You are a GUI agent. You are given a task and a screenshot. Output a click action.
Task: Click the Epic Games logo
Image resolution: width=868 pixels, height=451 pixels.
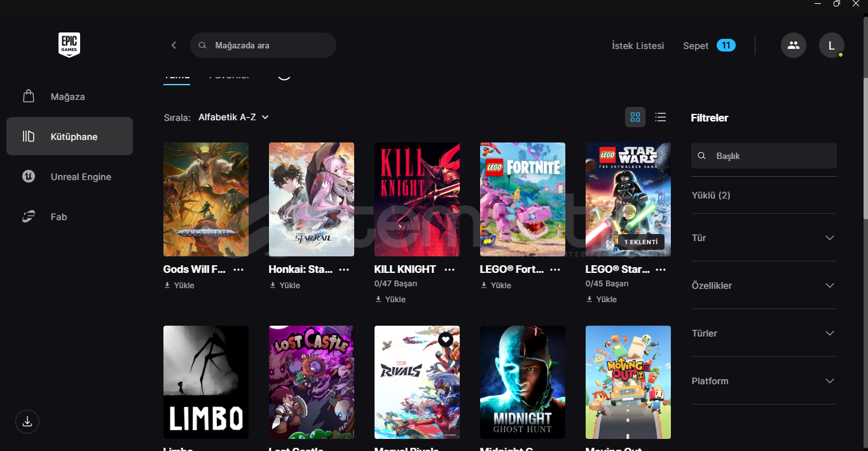[69, 45]
